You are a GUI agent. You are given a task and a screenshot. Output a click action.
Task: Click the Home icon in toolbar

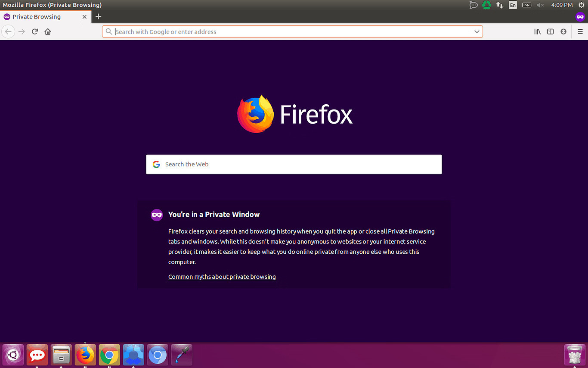point(48,31)
